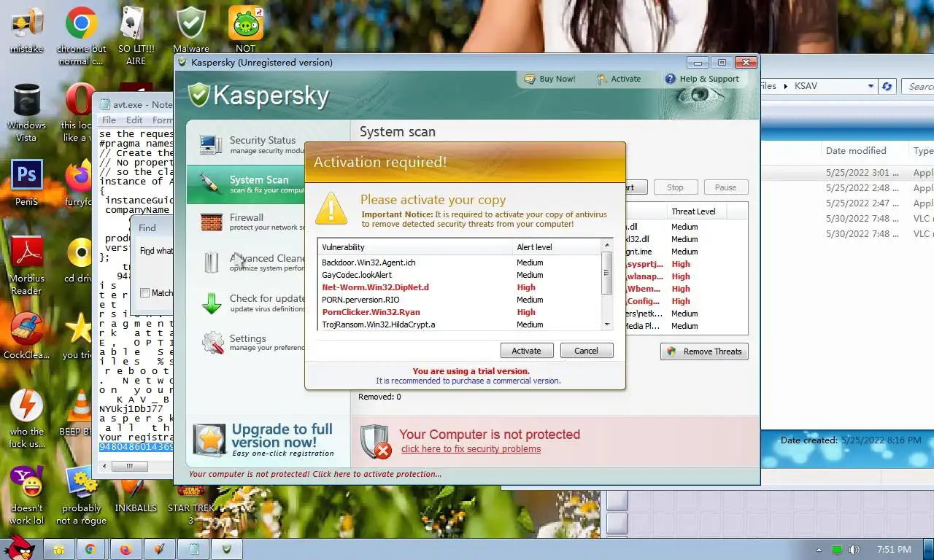Launch the Opera desktop shortcut

(80, 101)
